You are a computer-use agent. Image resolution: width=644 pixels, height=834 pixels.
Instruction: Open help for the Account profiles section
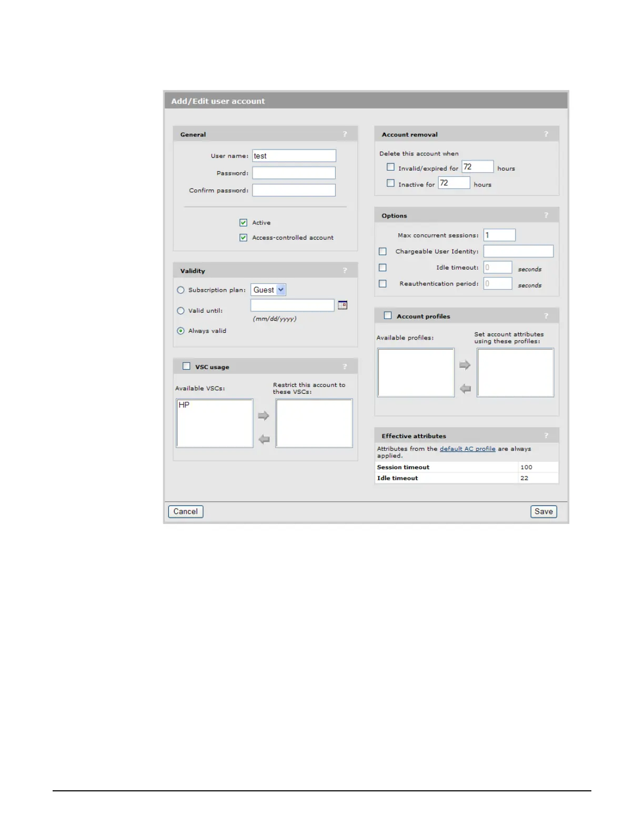pos(546,316)
